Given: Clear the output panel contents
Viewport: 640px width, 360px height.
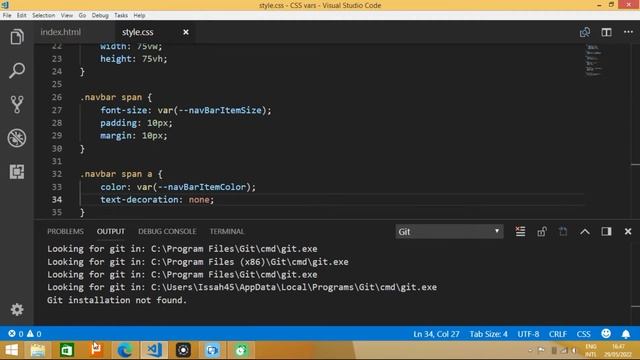Looking at the screenshot, I should (520, 231).
